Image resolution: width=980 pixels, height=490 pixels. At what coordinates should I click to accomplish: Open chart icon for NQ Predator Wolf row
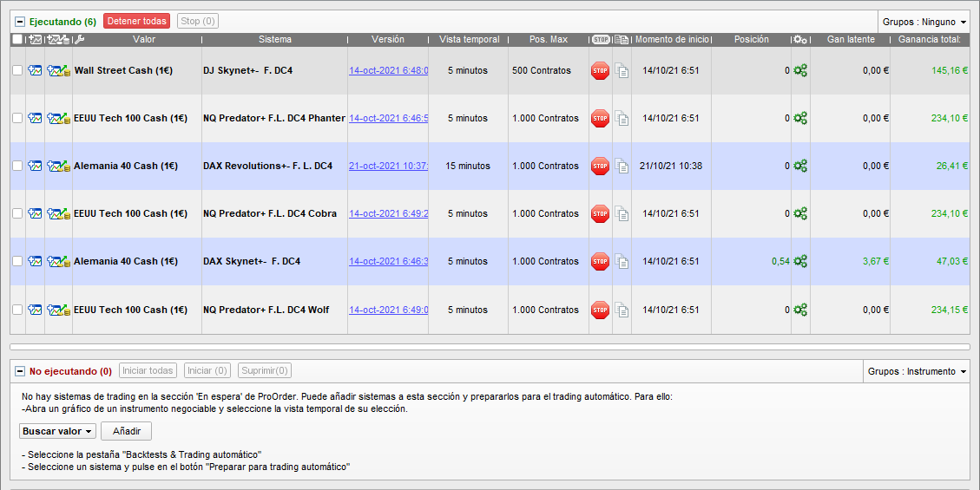pos(35,310)
